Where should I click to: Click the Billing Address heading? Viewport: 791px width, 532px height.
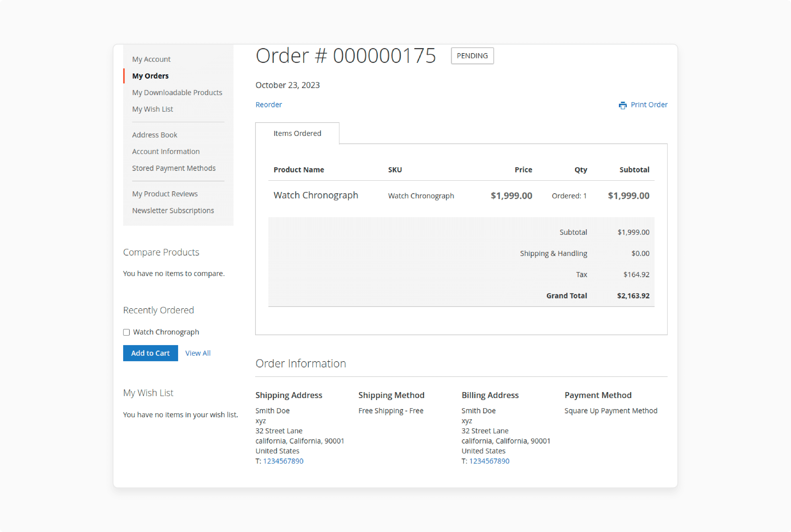[490, 395]
